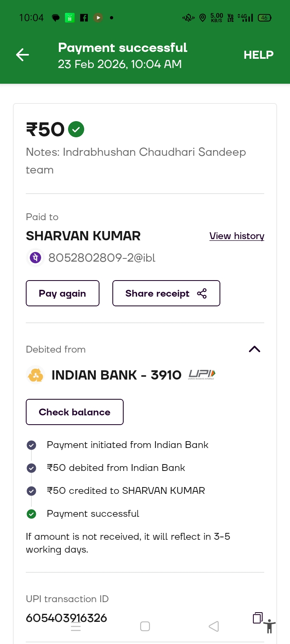Viewport: 290px width, 644px height.
Task: Tap the green Payment successful step checkmark
Action: point(31,514)
